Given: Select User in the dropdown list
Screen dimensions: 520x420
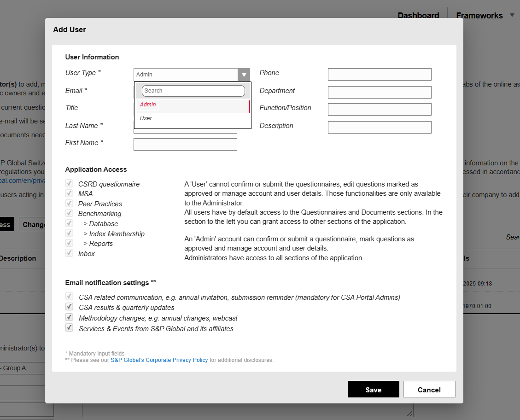Looking at the screenshot, I should point(193,118).
